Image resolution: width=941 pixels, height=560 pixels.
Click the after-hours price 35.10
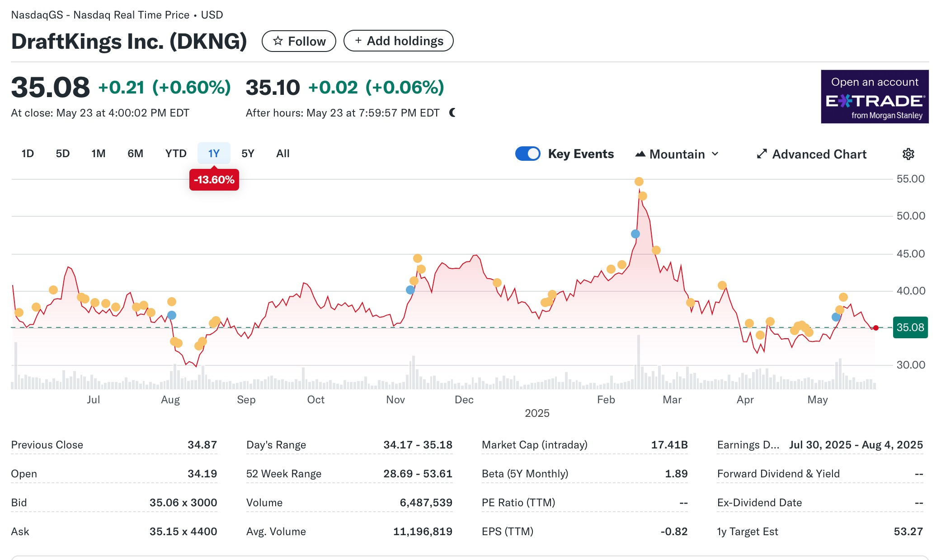coord(273,88)
